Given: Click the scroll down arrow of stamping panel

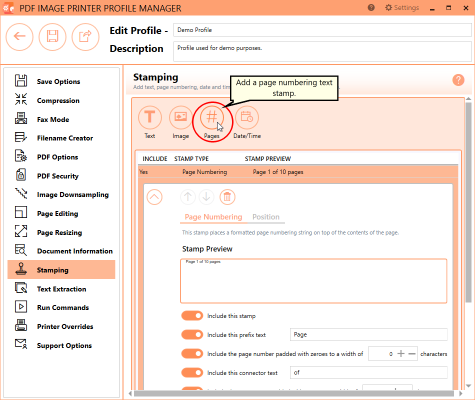Looking at the screenshot, I should pyautogui.click(x=468, y=386).
